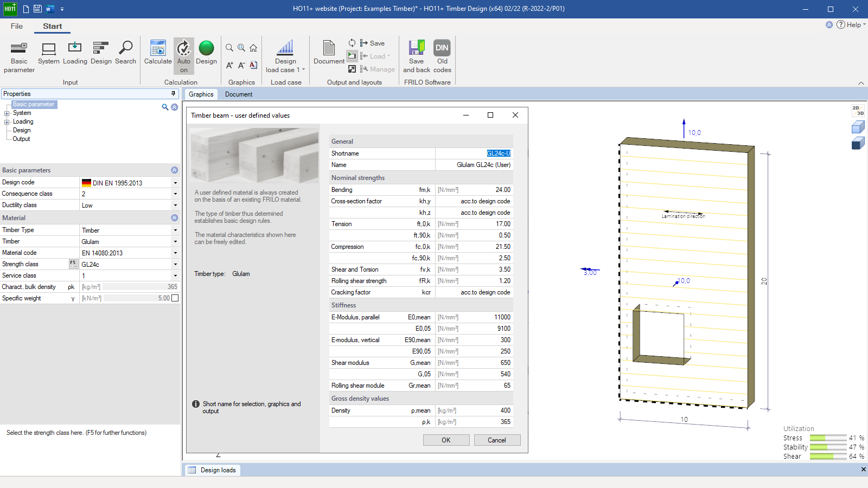Image resolution: width=868 pixels, height=488 pixels.
Task: Switch to the Graphics tab
Action: (x=201, y=94)
